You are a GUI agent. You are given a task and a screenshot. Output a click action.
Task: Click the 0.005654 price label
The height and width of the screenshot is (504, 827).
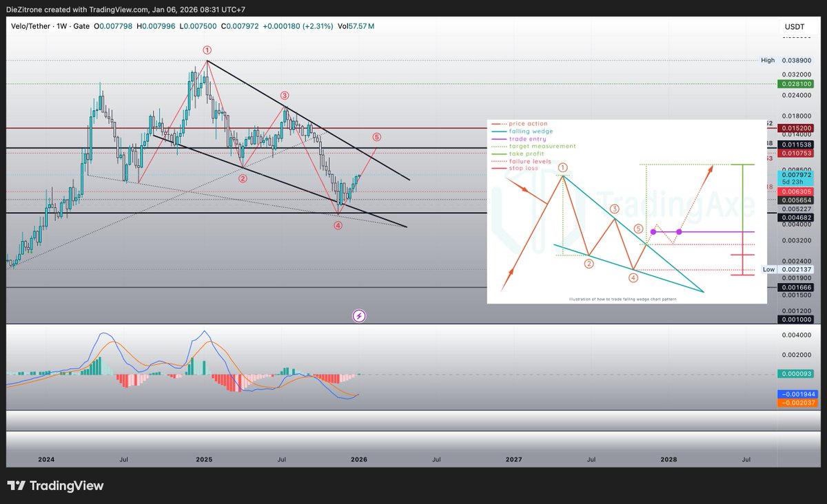(x=794, y=200)
